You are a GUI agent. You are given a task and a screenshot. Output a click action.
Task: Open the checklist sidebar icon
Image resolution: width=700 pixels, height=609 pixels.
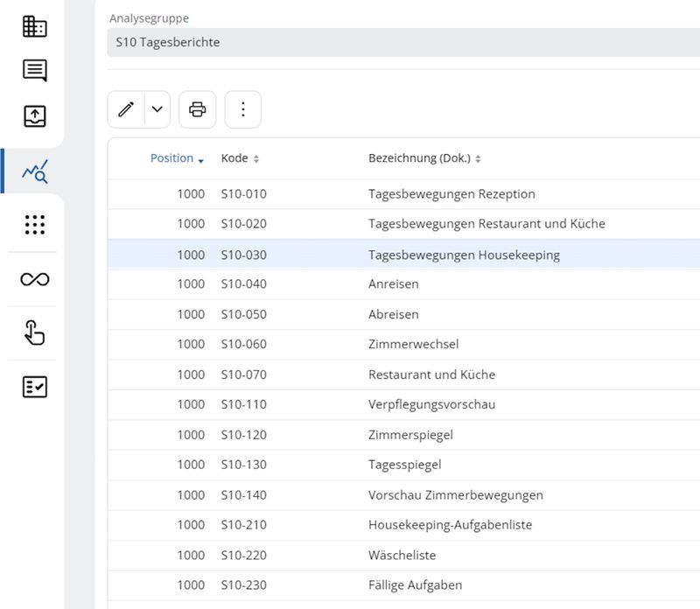(x=35, y=388)
